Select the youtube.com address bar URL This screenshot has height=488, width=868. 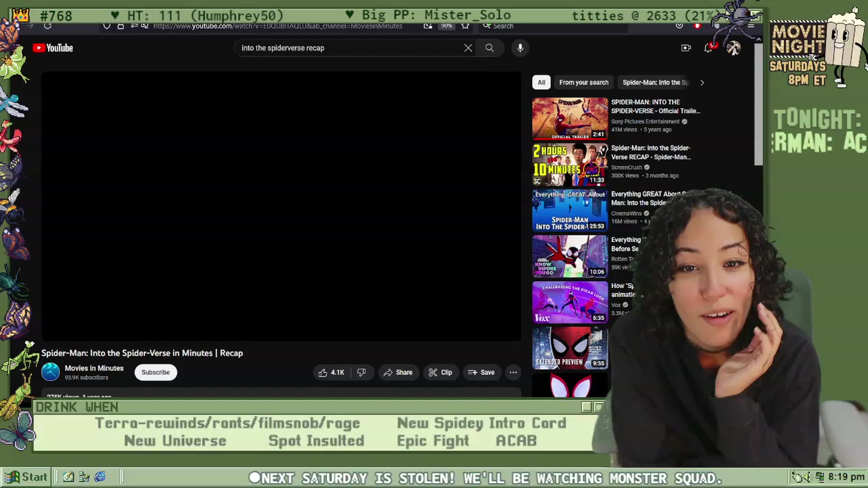pos(278,26)
